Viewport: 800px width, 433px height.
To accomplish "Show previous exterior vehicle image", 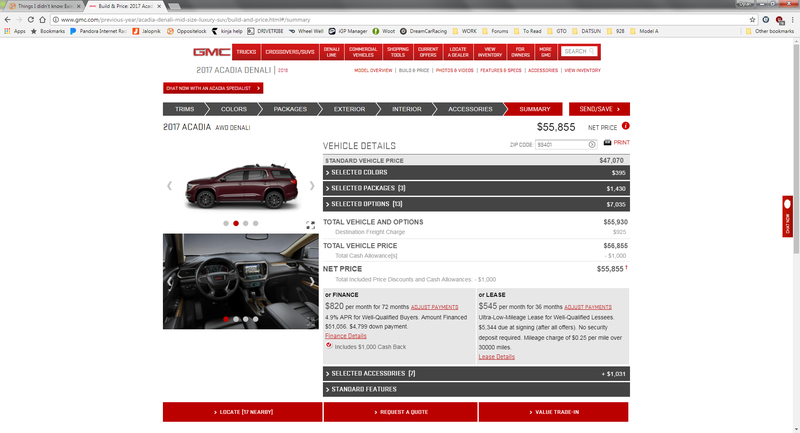I will click(x=169, y=186).
